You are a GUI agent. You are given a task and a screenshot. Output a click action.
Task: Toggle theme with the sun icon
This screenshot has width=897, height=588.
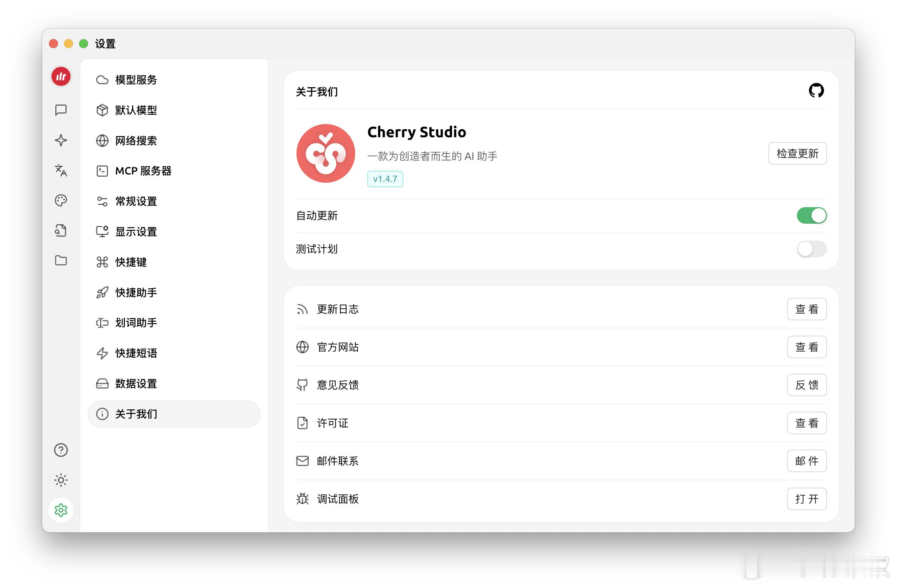pyautogui.click(x=61, y=480)
